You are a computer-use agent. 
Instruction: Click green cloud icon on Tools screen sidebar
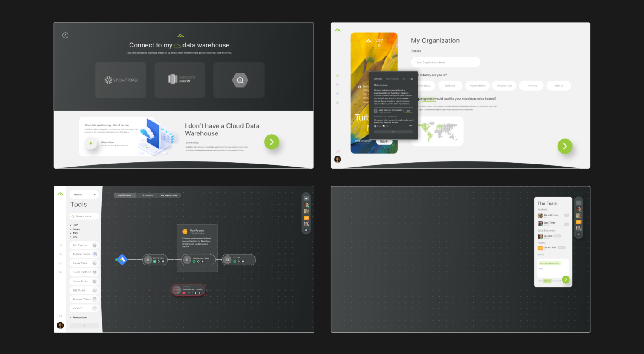click(x=60, y=245)
